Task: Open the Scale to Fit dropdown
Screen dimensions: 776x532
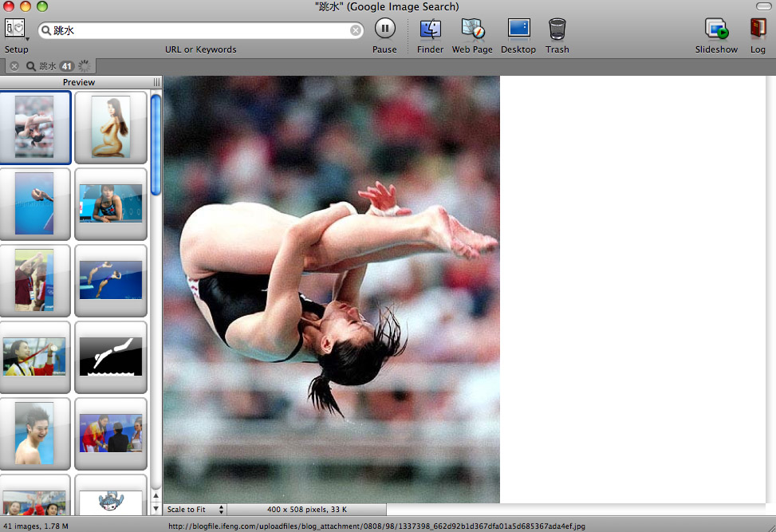Action: click(x=195, y=509)
